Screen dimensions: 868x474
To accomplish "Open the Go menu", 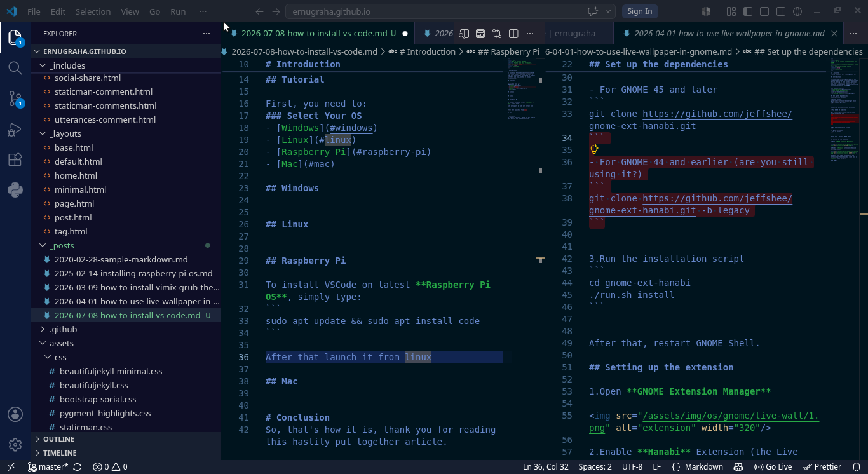I will 154,11.
